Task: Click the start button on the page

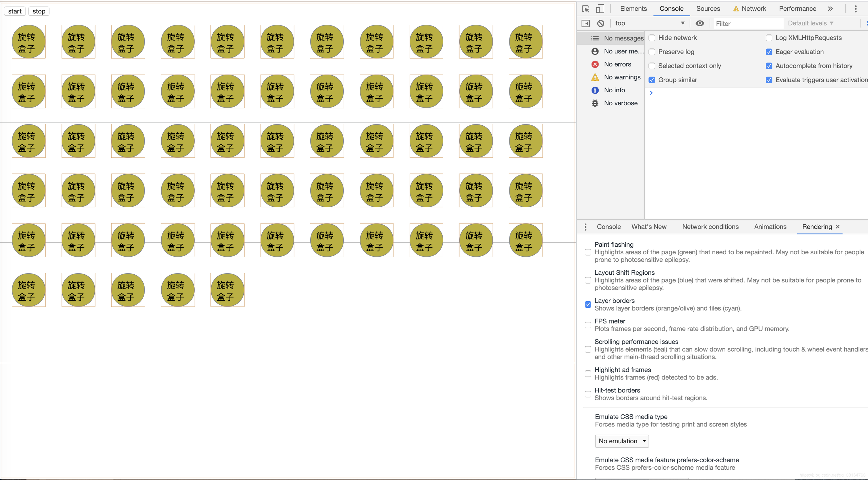Action: tap(15, 11)
